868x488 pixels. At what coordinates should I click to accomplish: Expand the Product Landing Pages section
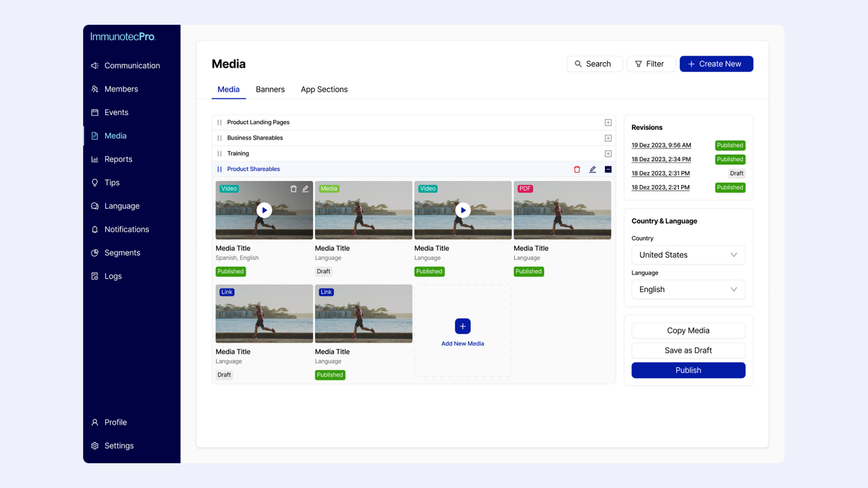608,122
